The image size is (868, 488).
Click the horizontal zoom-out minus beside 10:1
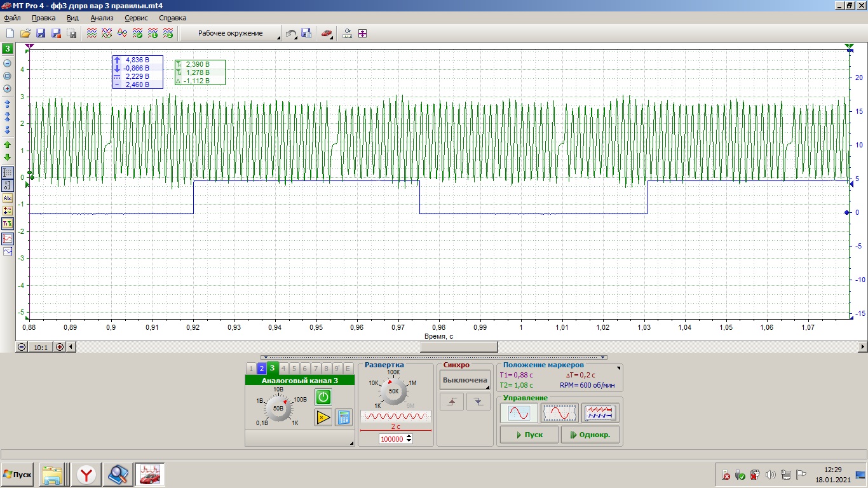coord(22,347)
